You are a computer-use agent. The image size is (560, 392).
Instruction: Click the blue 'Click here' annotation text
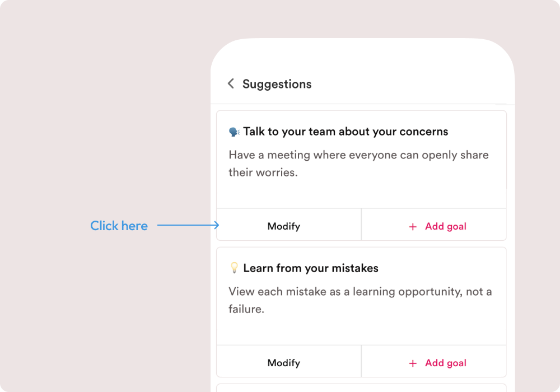(119, 226)
